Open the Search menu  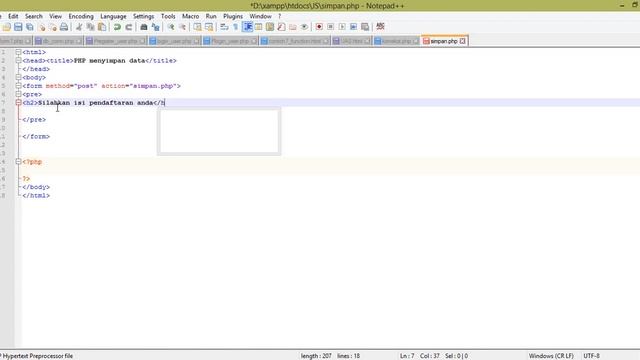click(33, 16)
